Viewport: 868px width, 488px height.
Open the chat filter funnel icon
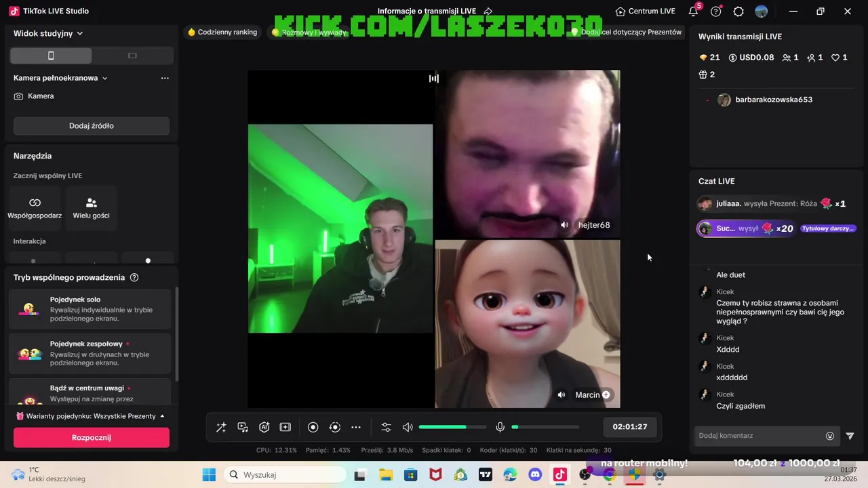pos(850,436)
